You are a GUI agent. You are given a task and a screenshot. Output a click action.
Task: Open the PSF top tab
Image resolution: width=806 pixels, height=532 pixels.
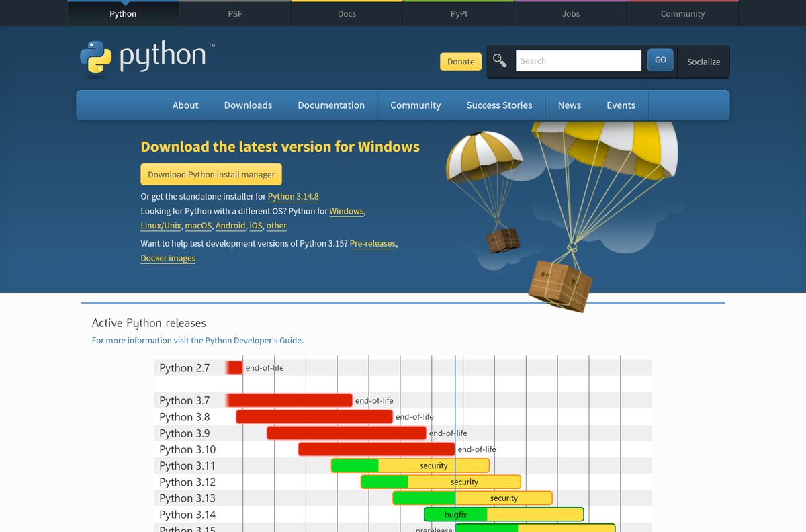tap(235, 13)
